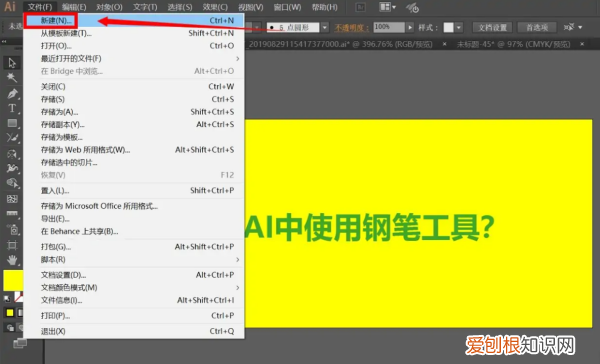
Task: Select the Rectangle tool
Action: tap(12, 123)
